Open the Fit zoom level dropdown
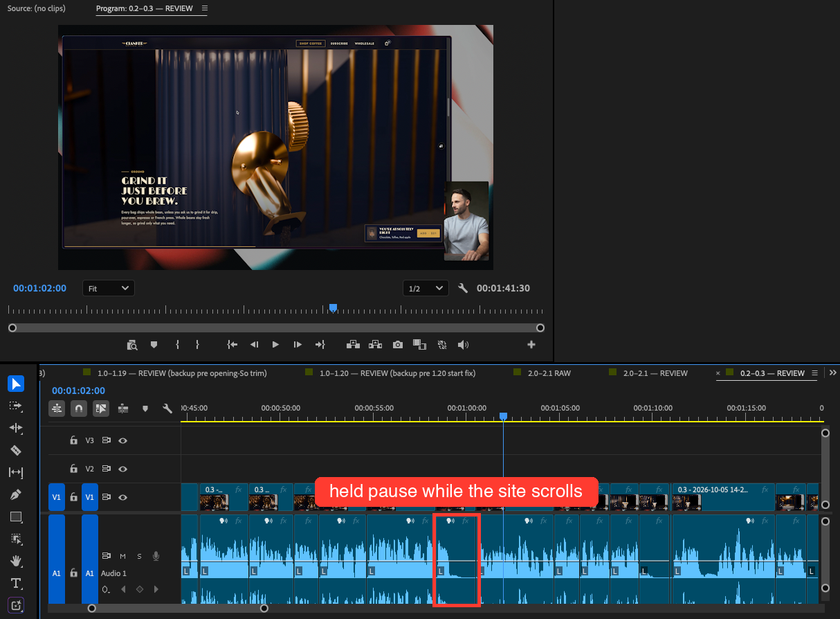This screenshot has width=840, height=619. pos(109,288)
